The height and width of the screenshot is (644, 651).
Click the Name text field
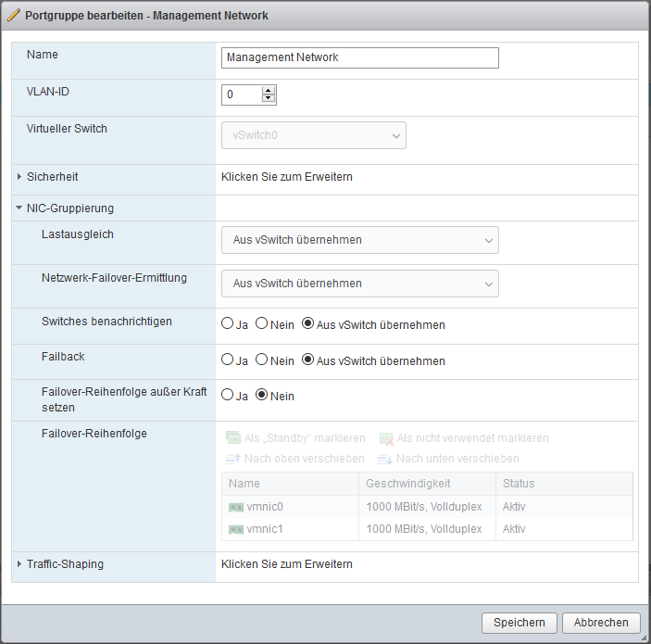click(359, 57)
